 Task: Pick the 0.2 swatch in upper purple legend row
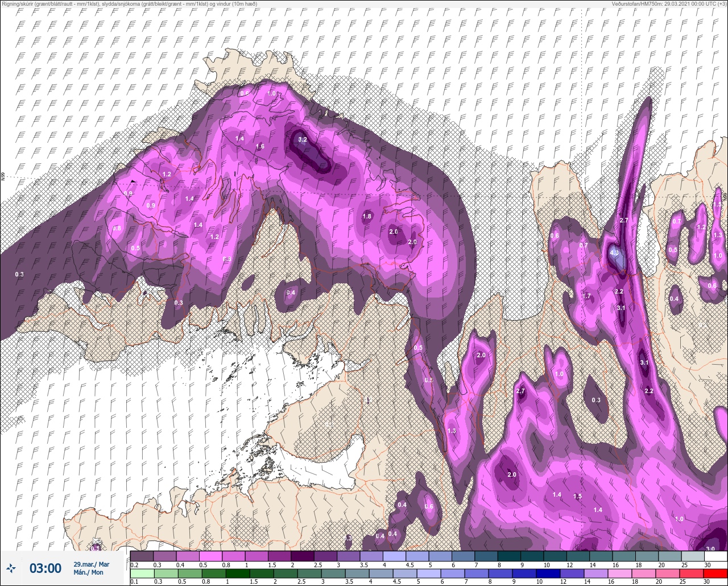tap(142, 555)
